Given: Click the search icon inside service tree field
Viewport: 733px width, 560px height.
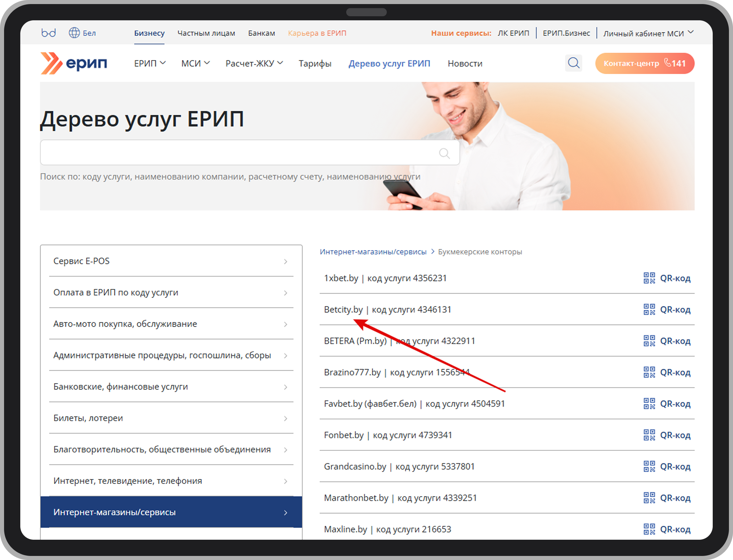Looking at the screenshot, I should [x=444, y=153].
